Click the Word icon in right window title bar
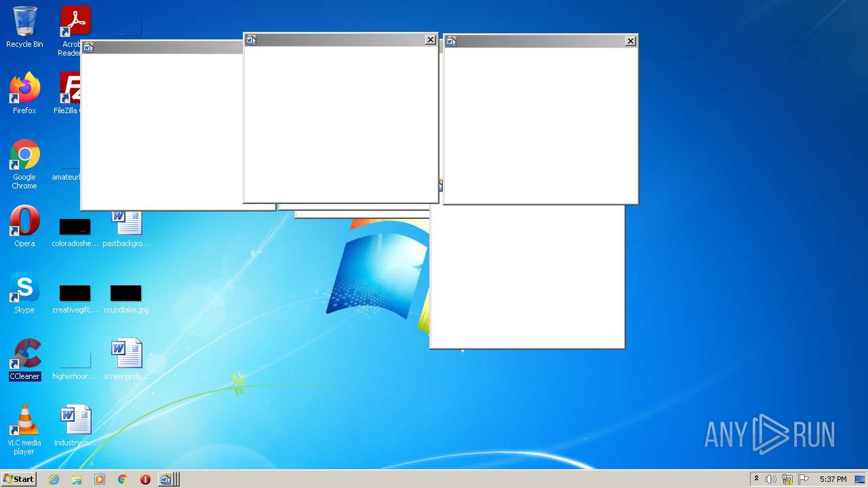Image resolution: width=868 pixels, height=488 pixels. point(451,41)
